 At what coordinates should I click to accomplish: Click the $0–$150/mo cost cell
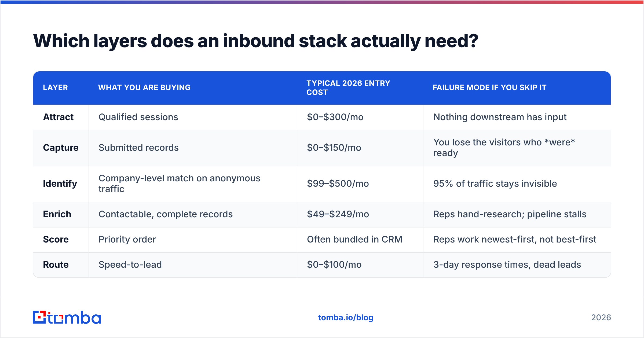tap(360, 148)
